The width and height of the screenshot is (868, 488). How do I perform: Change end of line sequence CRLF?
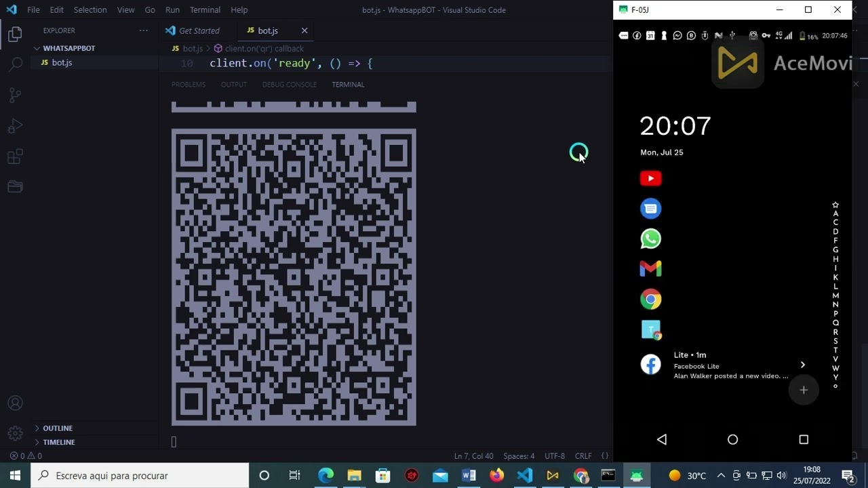coord(583,456)
